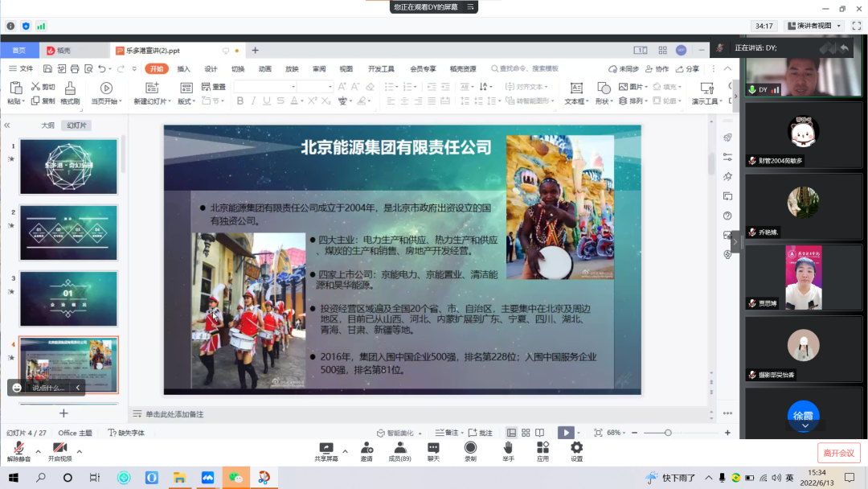Screen dimensions: 868x489
Task: Open the meeting Settings gear
Action: tap(576, 450)
